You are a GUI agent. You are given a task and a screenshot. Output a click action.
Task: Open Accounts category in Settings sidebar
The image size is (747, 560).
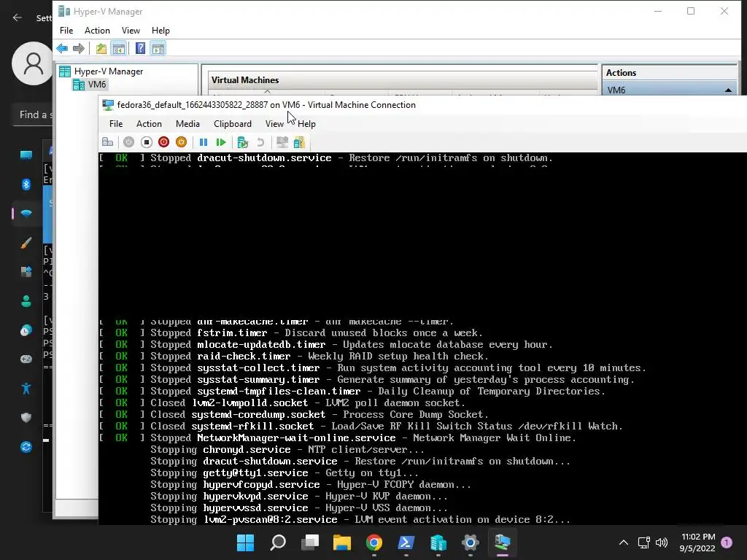pos(26,301)
